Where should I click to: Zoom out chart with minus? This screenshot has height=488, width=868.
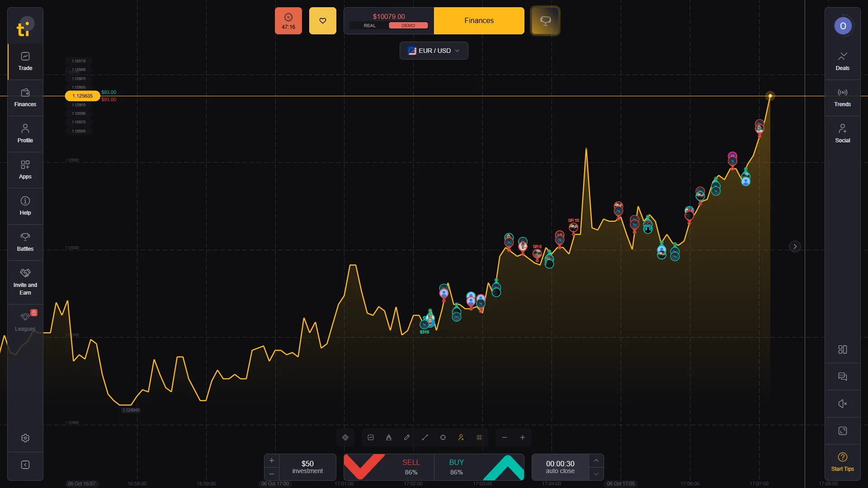[x=505, y=437]
